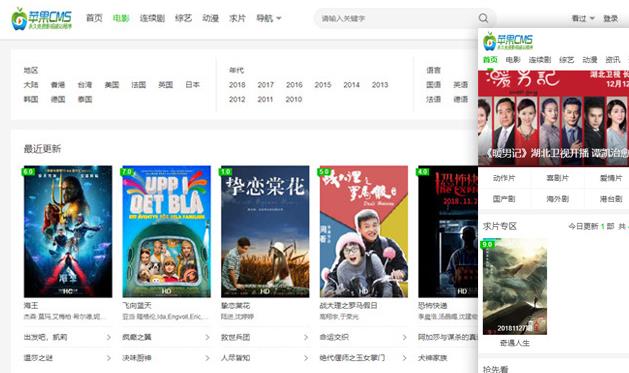Screen dimensions: 629x373
Task: Click 登录 login link
Action: coord(611,18)
